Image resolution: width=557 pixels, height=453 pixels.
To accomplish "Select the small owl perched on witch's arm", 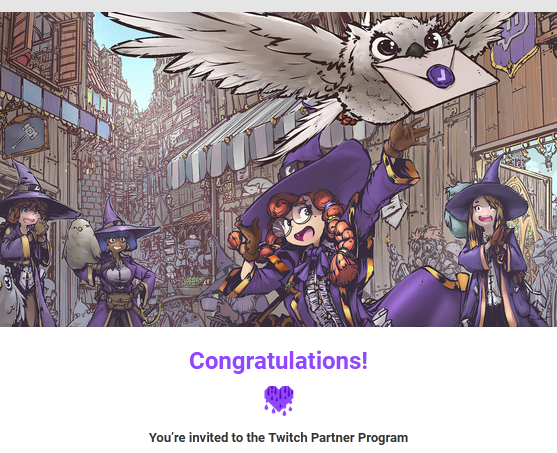I will tap(82, 244).
